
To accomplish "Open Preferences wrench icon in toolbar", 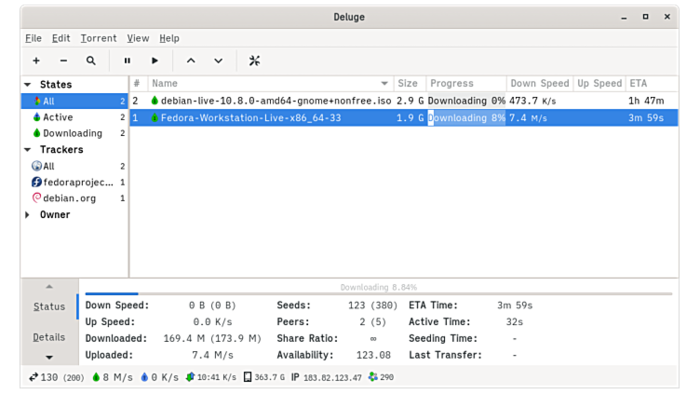I will tap(254, 61).
